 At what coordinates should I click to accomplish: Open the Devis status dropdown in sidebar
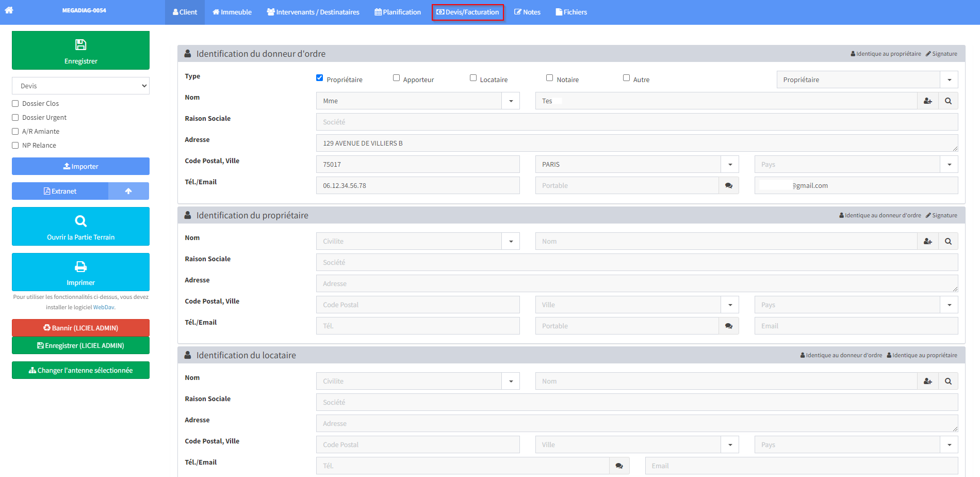(80, 86)
